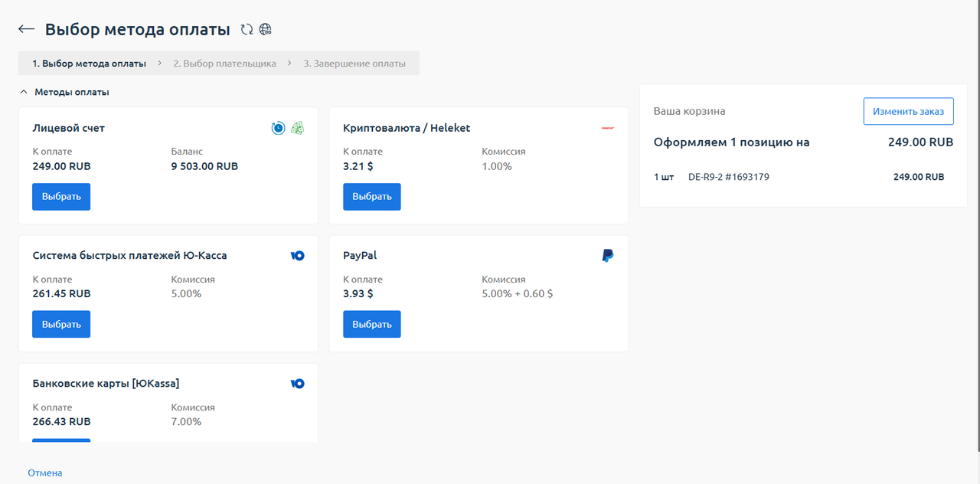Image resolution: width=980 pixels, height=484 pixels.
Task: Click the Ваша корзина heading
Action: click(689, 111)
